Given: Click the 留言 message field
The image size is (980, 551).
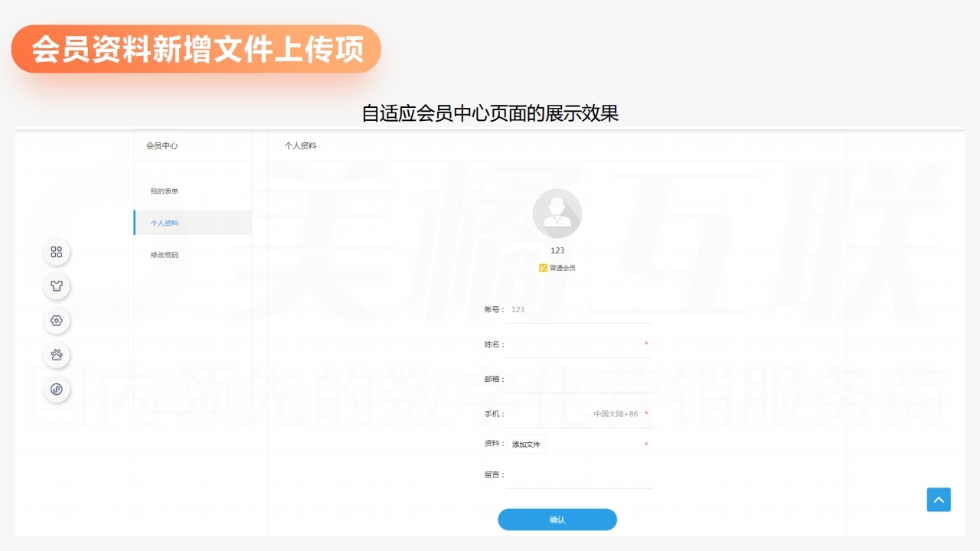Looking at the screenshot, I should coord(579,475).
